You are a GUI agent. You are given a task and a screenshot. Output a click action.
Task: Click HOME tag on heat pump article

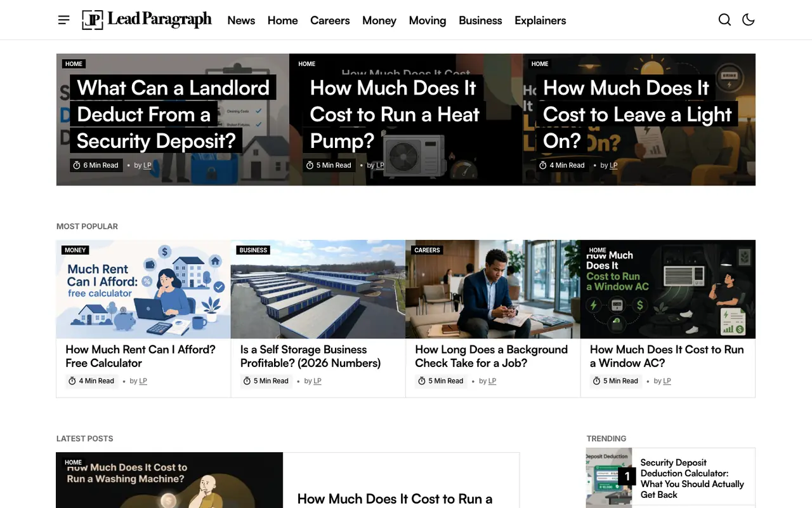tap(307, 64)
